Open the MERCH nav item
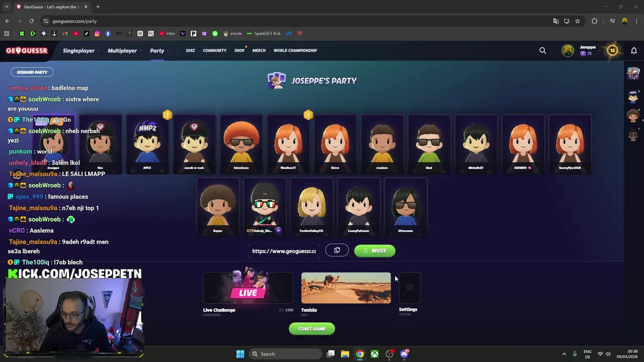 [x=259, y=50]
